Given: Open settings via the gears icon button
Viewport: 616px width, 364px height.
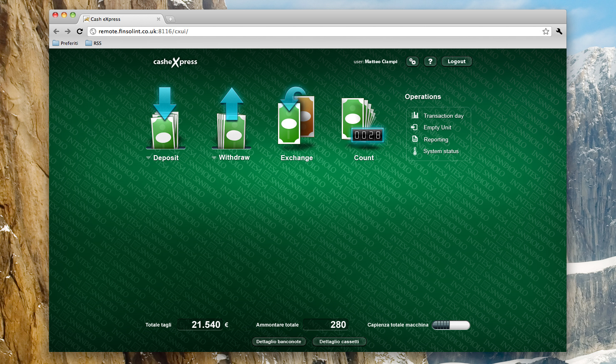Looking at the screenshot, I should tap(412, 62).
